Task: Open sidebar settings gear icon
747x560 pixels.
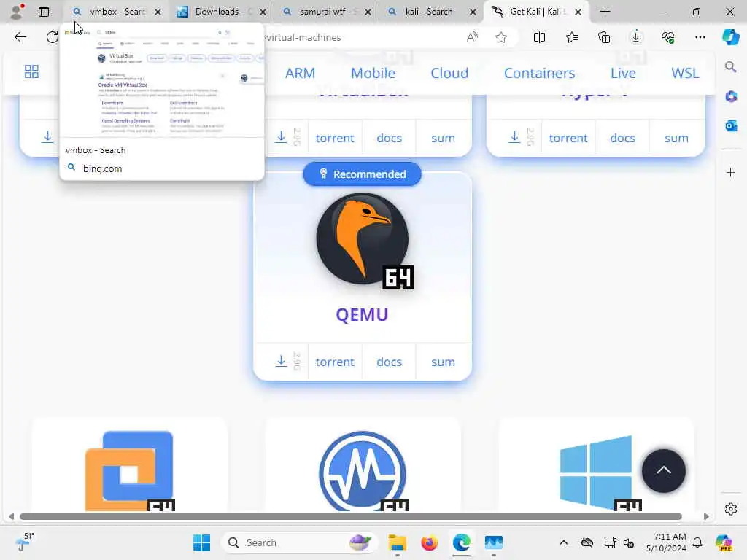Action: pyautogui.click(x=731, y=509)
